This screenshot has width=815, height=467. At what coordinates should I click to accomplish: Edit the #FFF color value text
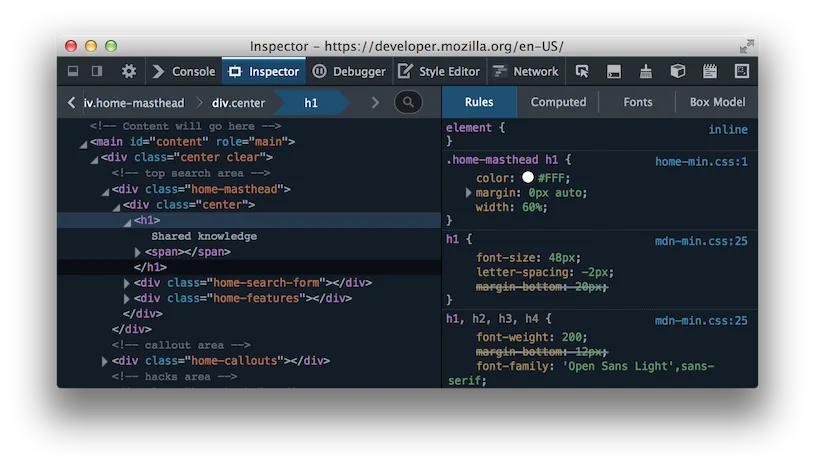click(551, 178)
